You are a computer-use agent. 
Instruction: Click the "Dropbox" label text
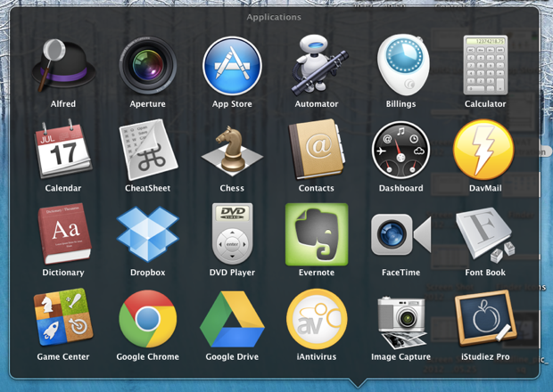coord(147,273)
